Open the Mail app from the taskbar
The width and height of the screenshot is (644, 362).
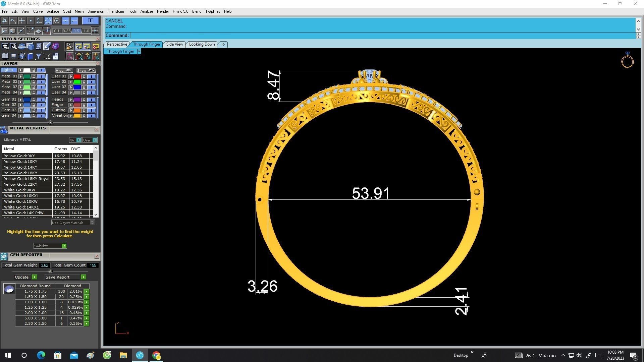(x=74, y=355)
